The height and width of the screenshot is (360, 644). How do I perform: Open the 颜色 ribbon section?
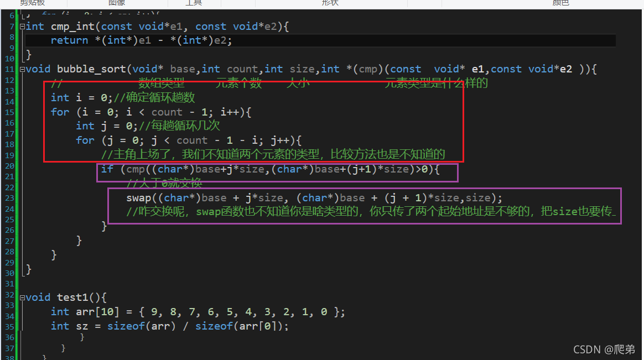560,3
